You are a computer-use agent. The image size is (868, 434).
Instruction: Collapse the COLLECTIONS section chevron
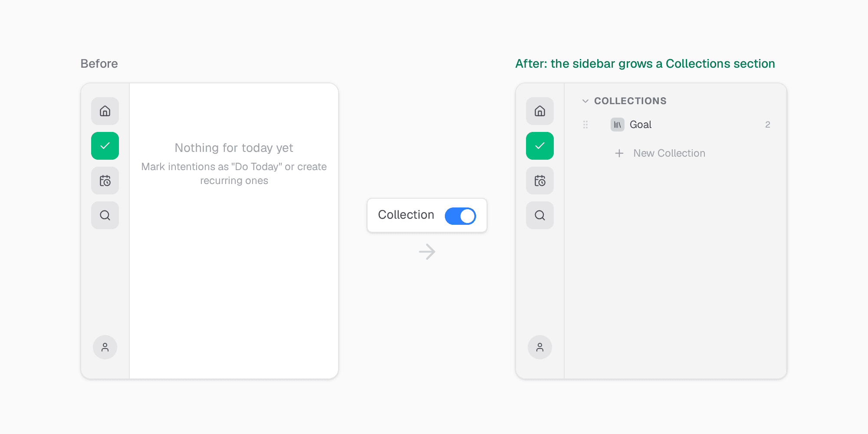pyautogui.click(x=585, y=101)
